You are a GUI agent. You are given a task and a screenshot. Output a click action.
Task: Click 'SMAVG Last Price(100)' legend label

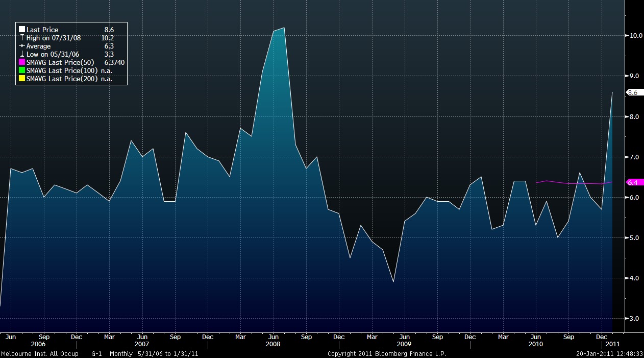pyautogui.click(x=62, y=70)
